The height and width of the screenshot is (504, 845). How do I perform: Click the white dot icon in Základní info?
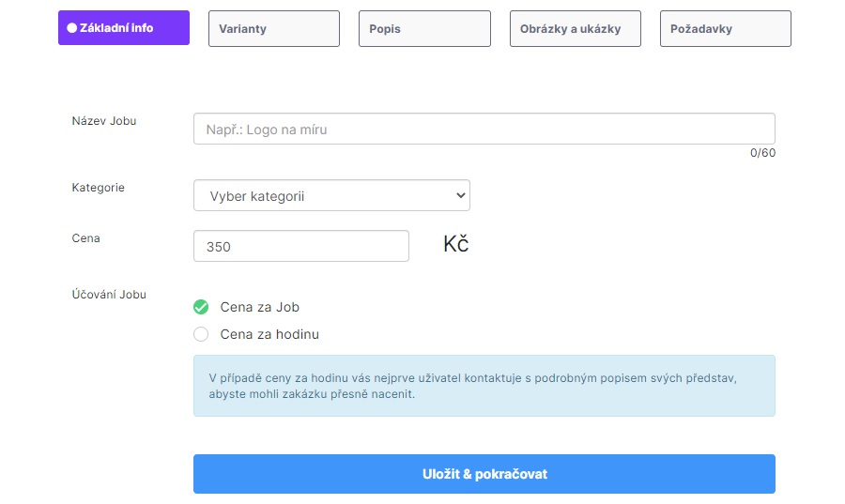[x=71, y=28]
